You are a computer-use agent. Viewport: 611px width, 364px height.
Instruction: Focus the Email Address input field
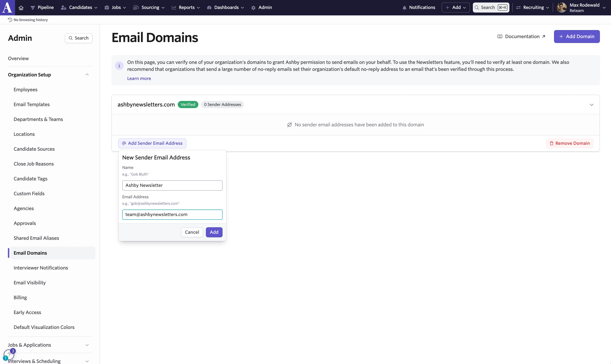coord(172,215)
